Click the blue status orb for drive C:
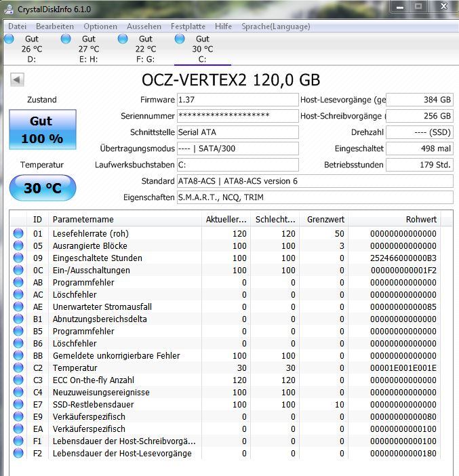 click(180, 39)
